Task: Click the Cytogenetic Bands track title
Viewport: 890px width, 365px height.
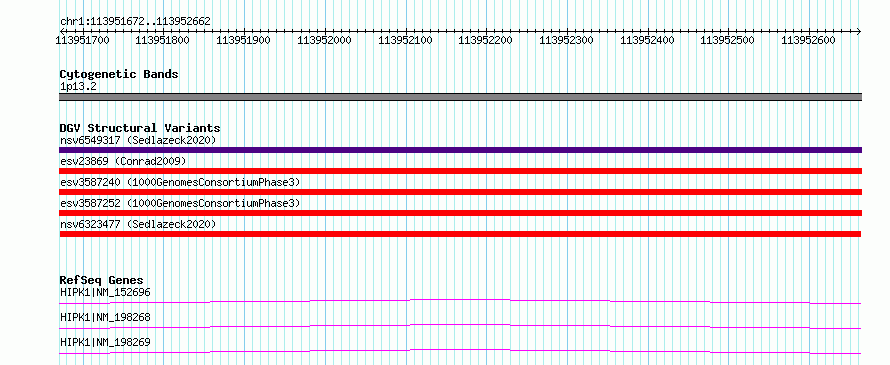Action: click(119, 74)
